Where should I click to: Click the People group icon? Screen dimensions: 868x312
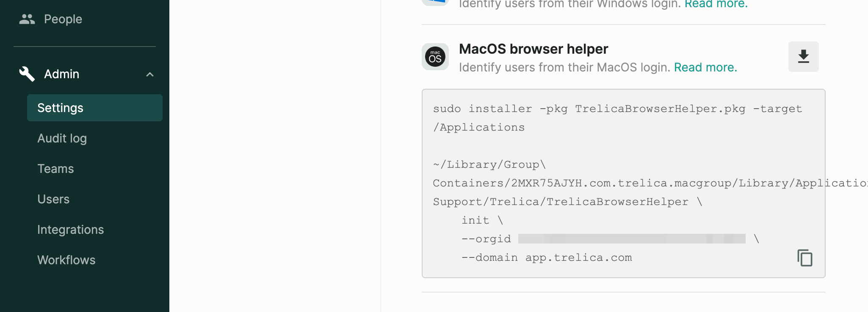coord(27,19)
